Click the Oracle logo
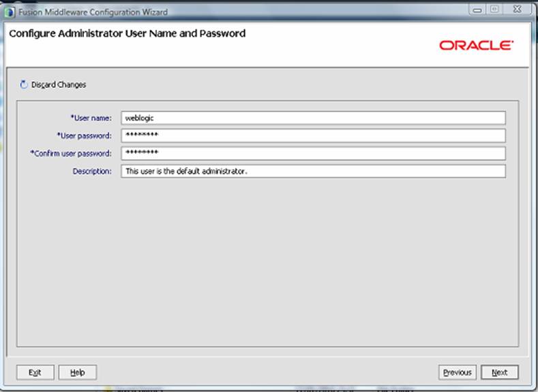 point(476,45)
